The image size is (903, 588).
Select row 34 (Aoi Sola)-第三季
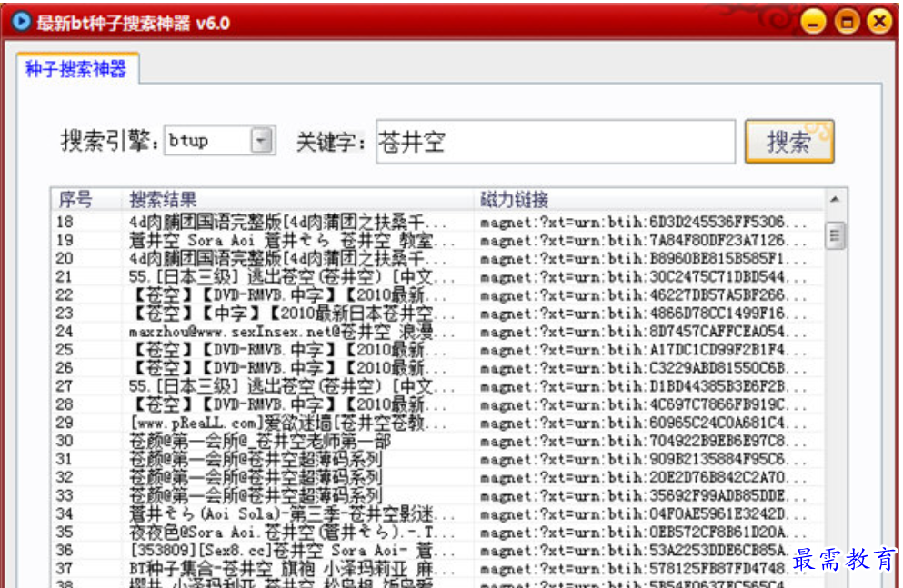(437, 513)
